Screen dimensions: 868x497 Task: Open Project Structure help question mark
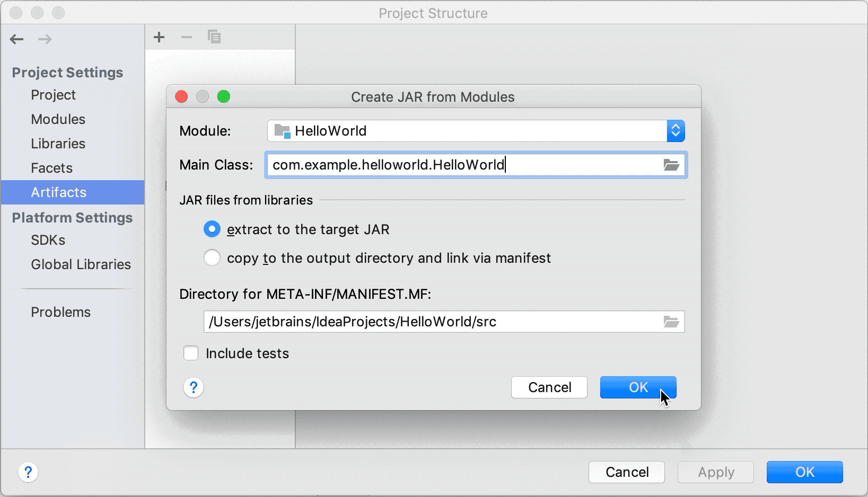coord(28,472)
